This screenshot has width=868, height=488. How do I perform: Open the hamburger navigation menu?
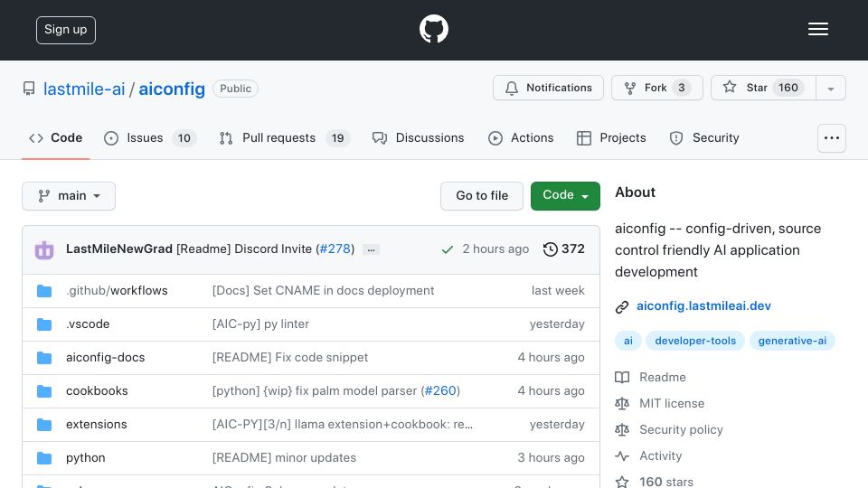tap(817, 29)
